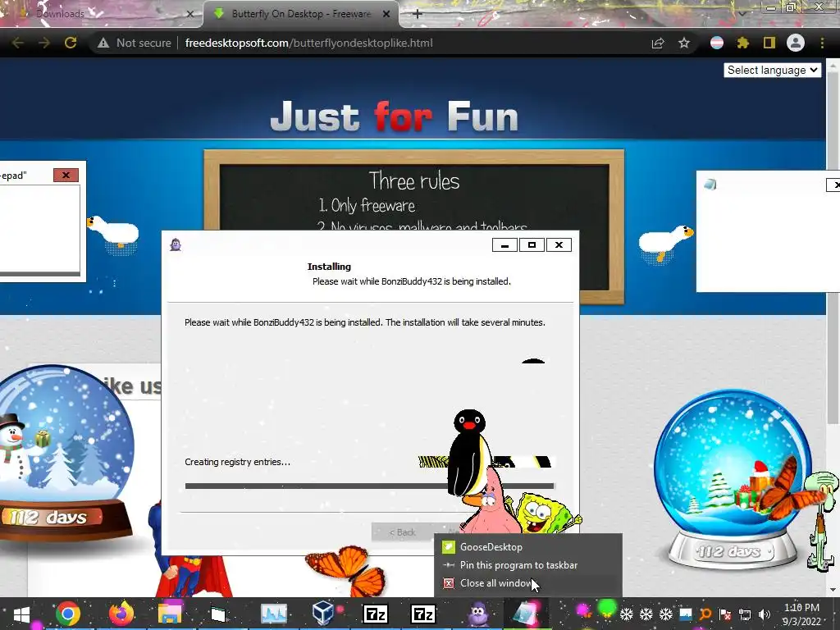Image resolution: width=840 pixels, height=630 pixels.
Task: Click the 'Just for Fun' site banner
Action: coord(395,116)
